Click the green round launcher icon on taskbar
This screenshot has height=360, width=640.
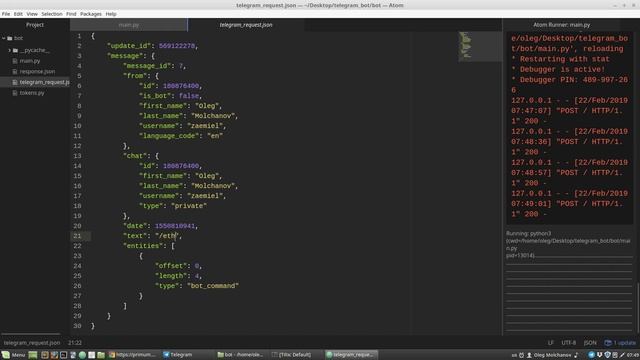(82, 355)
